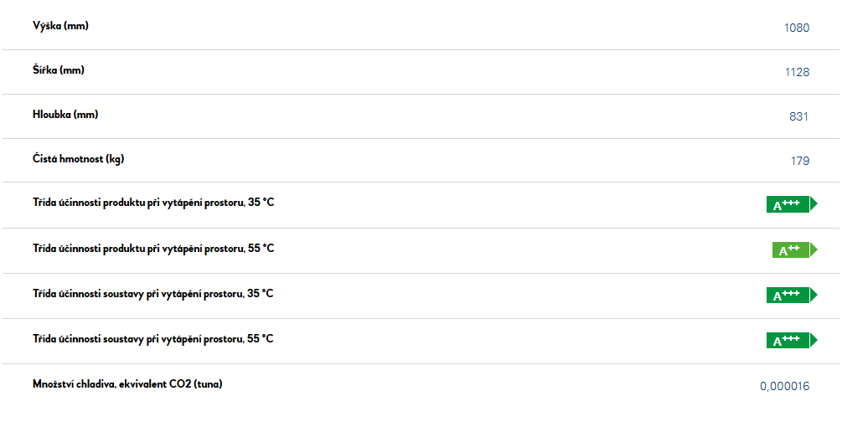Click the A++ badge for product 55 °C
Image resolution: width=868 pixels, height=432 pixels.
795,250
